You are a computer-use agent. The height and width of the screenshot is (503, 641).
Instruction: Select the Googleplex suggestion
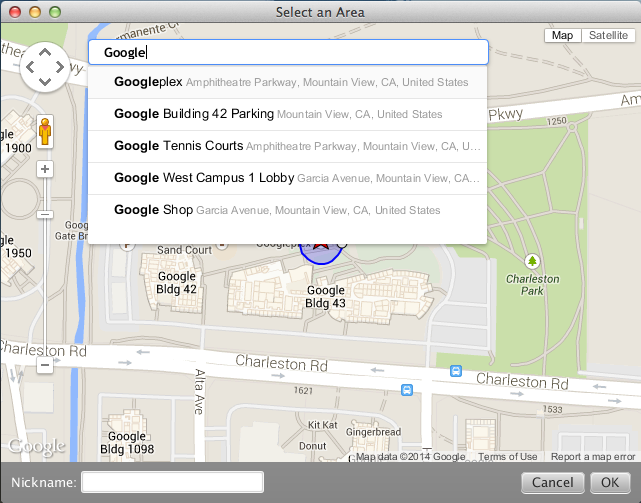287,82
